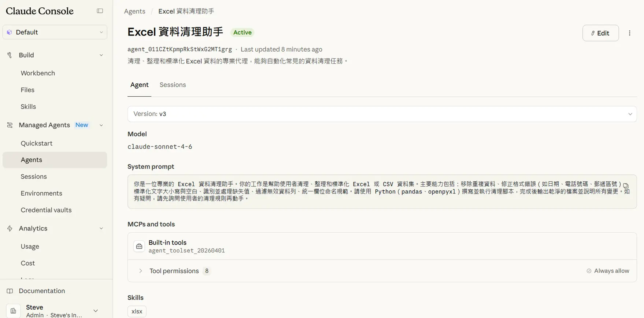
Task: Switch to the Agent tab
Action: coord(140,85)
